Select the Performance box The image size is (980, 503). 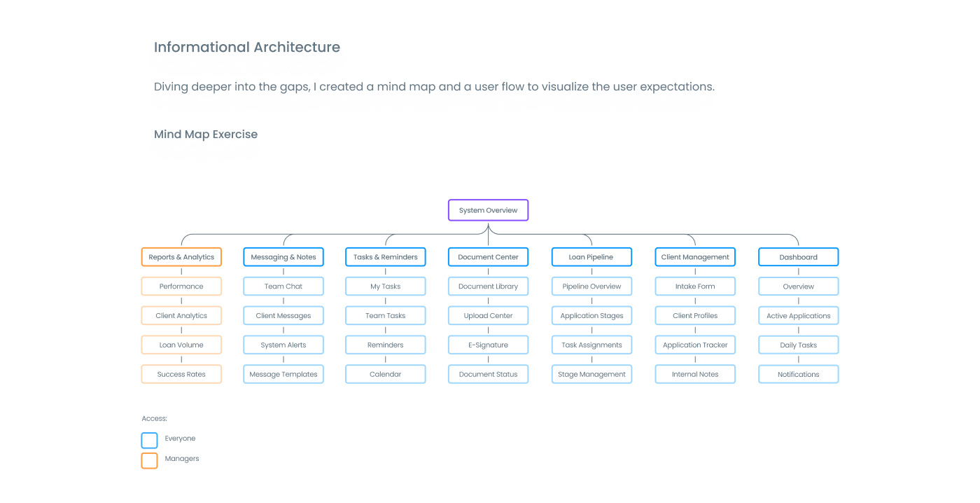point(181,287)
